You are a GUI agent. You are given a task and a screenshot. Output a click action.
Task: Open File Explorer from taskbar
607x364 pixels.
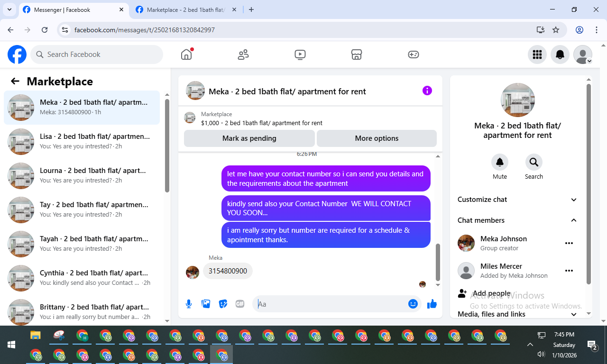click(x=36, y=336)
